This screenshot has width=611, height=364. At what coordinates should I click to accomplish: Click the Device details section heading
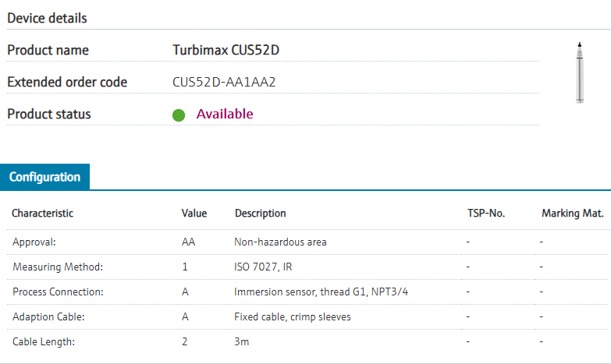[x=47, y=17]
